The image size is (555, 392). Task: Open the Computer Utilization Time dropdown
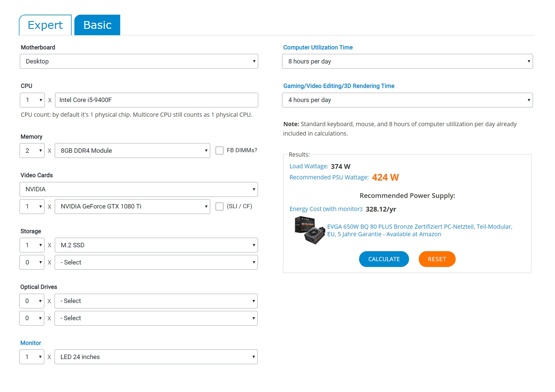coord(407,61)
